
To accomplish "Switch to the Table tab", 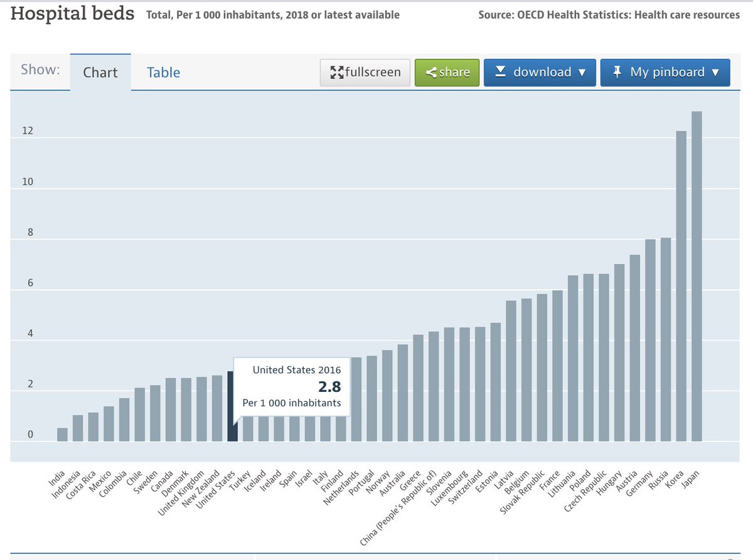I will [x=163, y=72].
